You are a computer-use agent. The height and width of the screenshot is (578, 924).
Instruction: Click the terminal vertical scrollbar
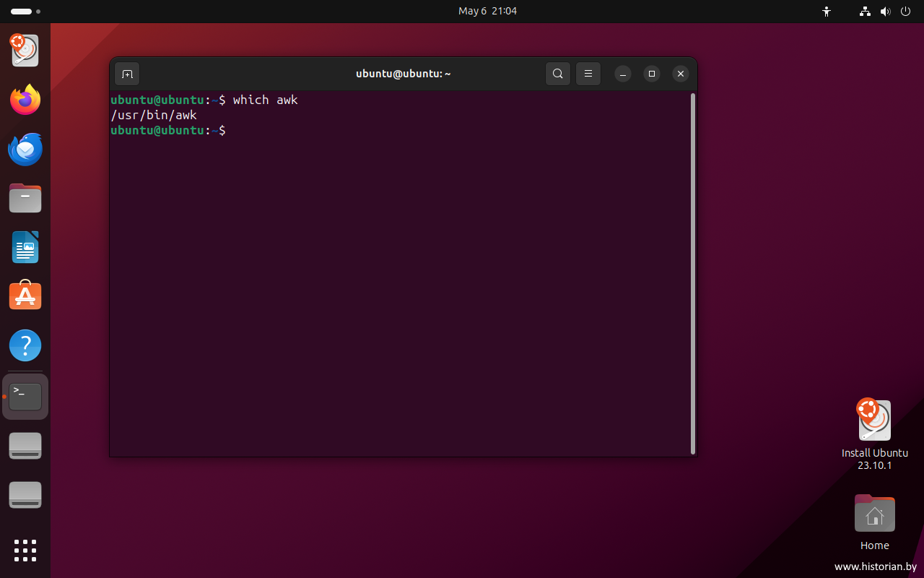pyautogui.click(x=693, y=273)
